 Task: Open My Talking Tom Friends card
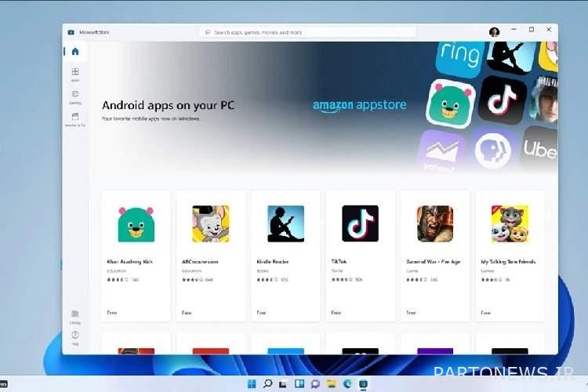[x=510, y=256]
